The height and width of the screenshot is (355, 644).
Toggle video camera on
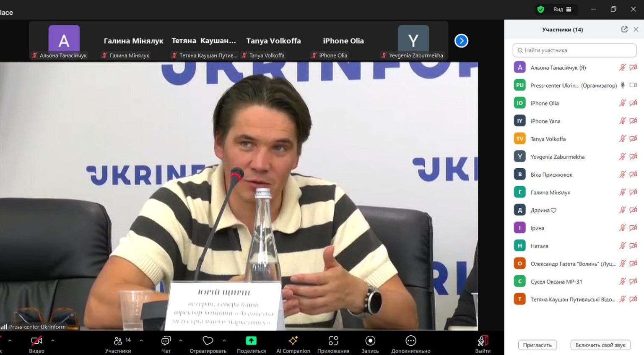coord(37,341)
